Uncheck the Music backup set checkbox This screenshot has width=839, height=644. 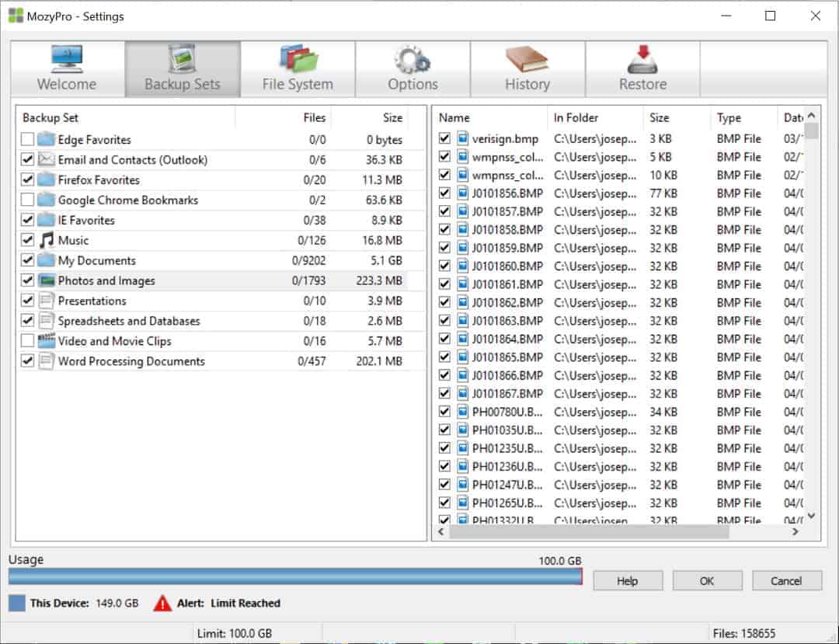point(27,240)
